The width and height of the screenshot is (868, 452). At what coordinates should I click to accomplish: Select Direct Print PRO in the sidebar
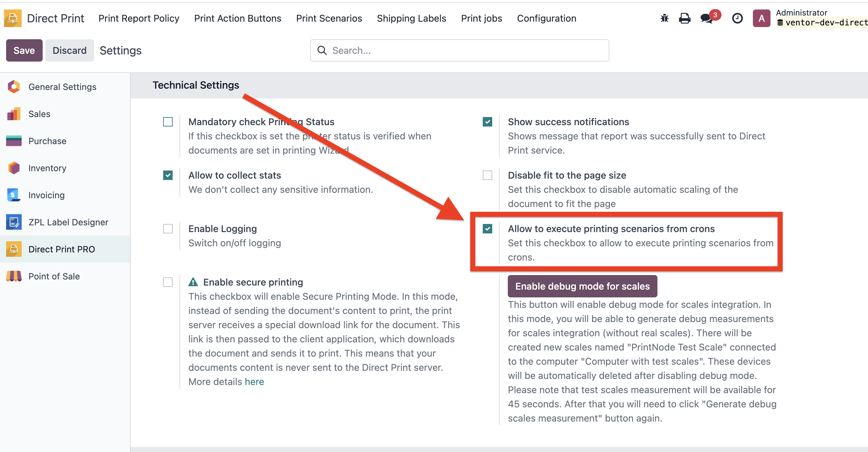pos(65,249)
